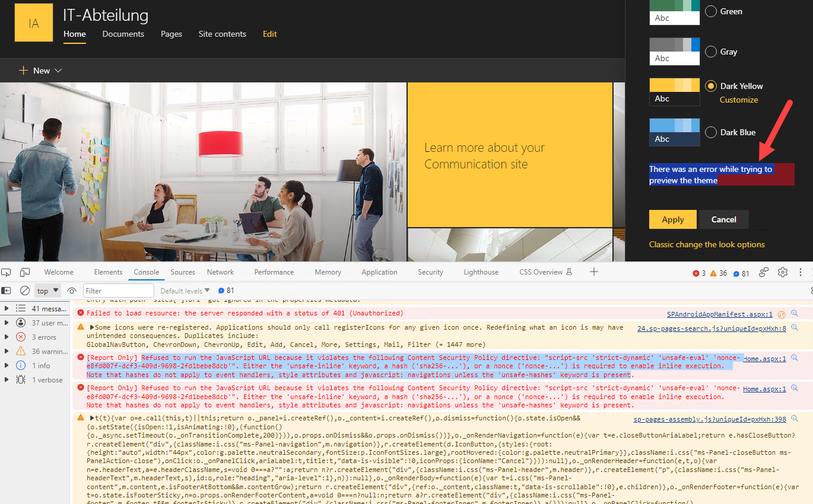
Task: Click the live expression eye icon
Action: 72,291
